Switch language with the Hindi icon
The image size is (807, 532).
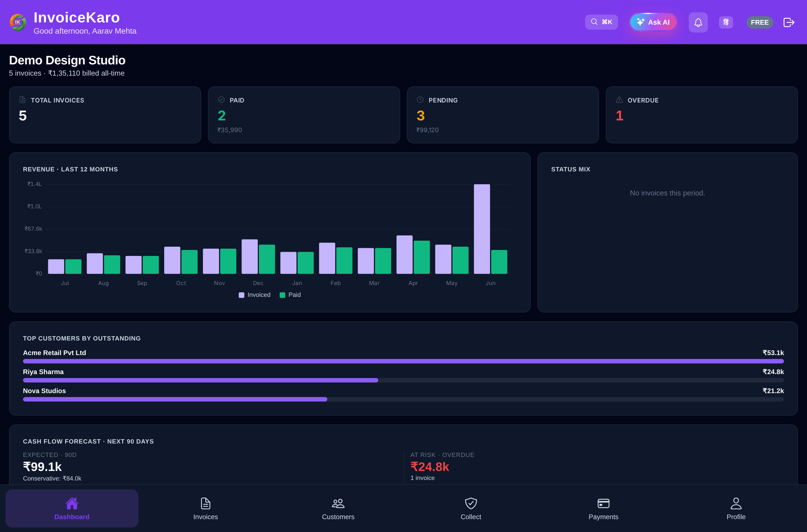(x=726, y=22)
